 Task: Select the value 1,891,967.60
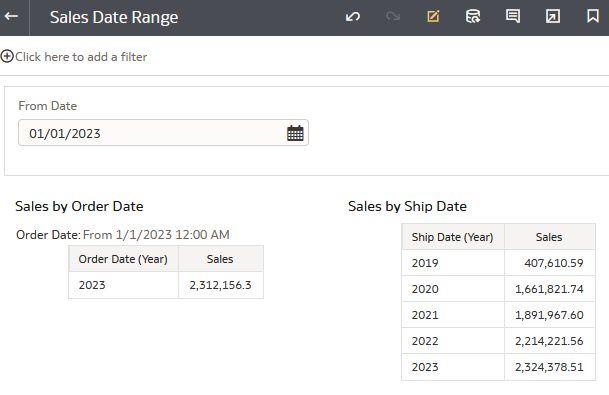[549, 315]
